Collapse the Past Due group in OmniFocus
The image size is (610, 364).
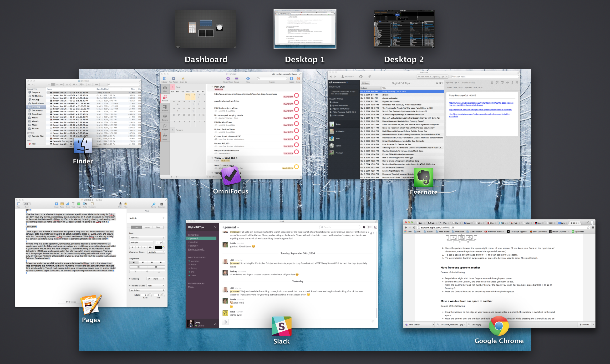[212, 86]
